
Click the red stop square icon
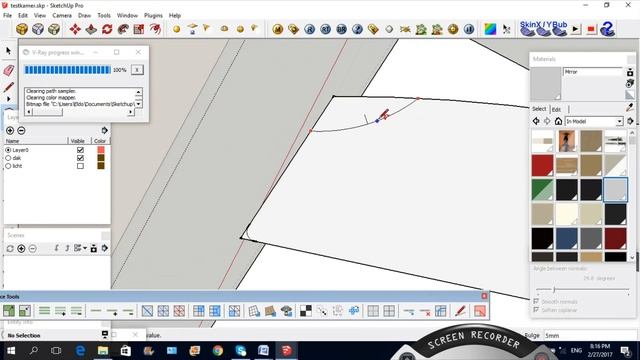(x=591, y=29)
